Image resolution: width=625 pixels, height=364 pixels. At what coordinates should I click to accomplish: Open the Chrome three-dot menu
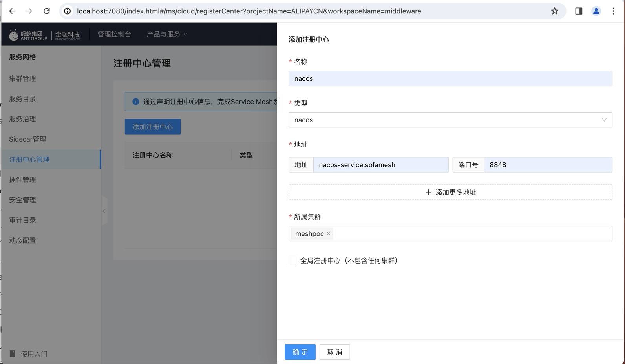[613, 11]
